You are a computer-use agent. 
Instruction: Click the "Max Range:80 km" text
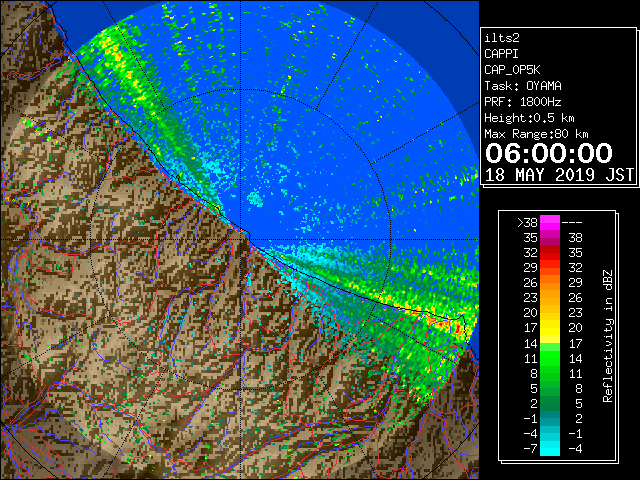(x=536, y=134)
